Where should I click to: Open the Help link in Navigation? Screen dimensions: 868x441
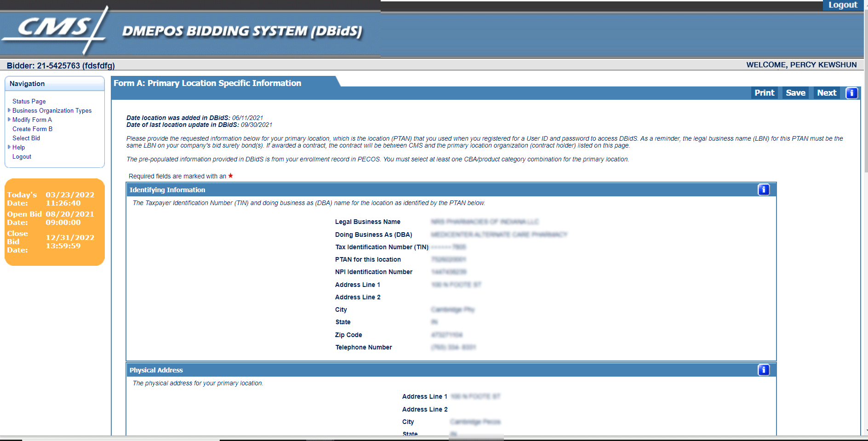click(x=18, y=147)
